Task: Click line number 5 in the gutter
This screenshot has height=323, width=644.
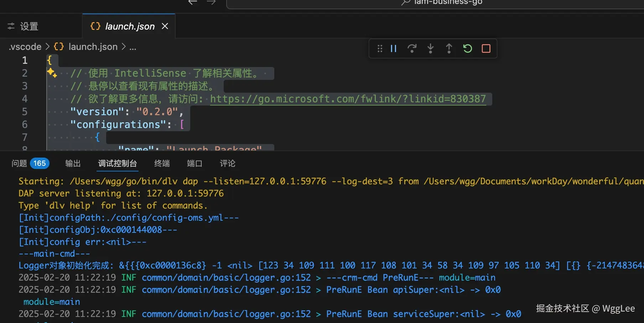Action: (x=25, y=112)
